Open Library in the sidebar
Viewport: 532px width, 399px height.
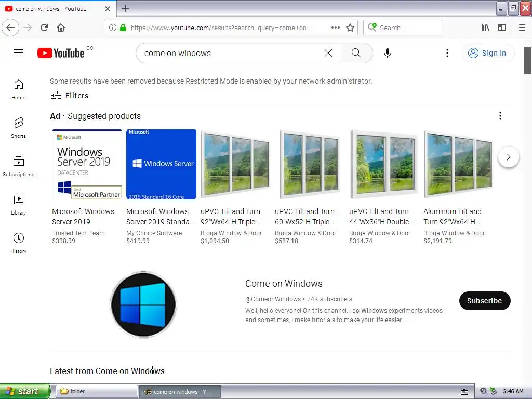click(19, 205)
